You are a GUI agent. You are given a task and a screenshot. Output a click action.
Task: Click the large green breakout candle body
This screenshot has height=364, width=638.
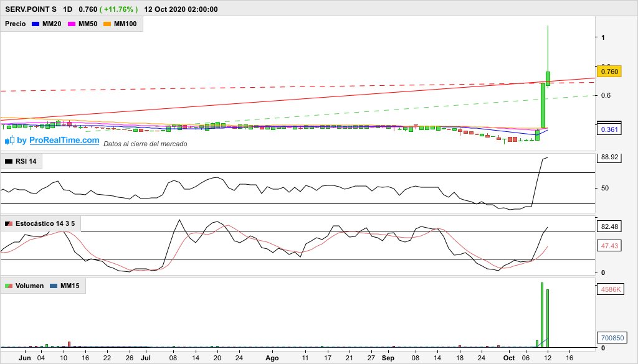tap(543, 105)
